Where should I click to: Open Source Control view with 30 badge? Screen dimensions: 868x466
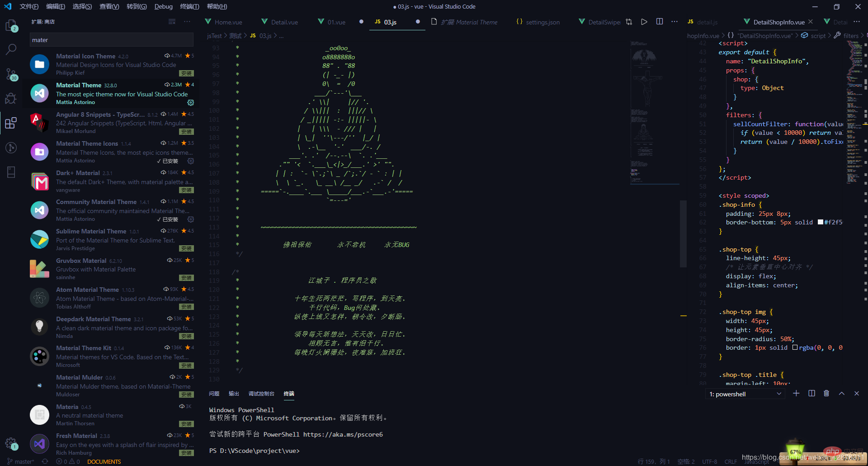tap(11, 74)
